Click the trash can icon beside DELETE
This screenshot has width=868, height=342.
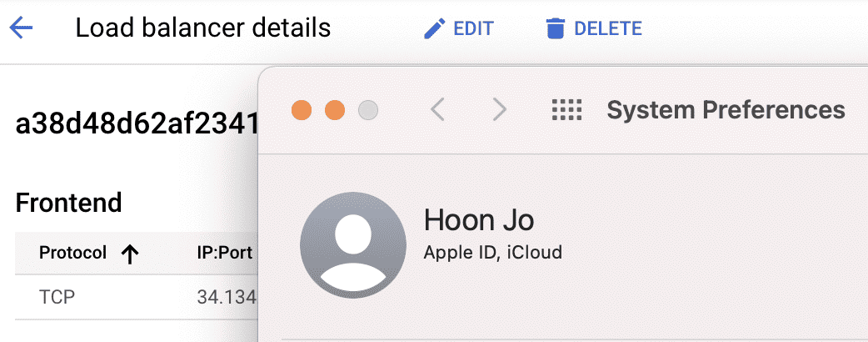pos(556,28)
